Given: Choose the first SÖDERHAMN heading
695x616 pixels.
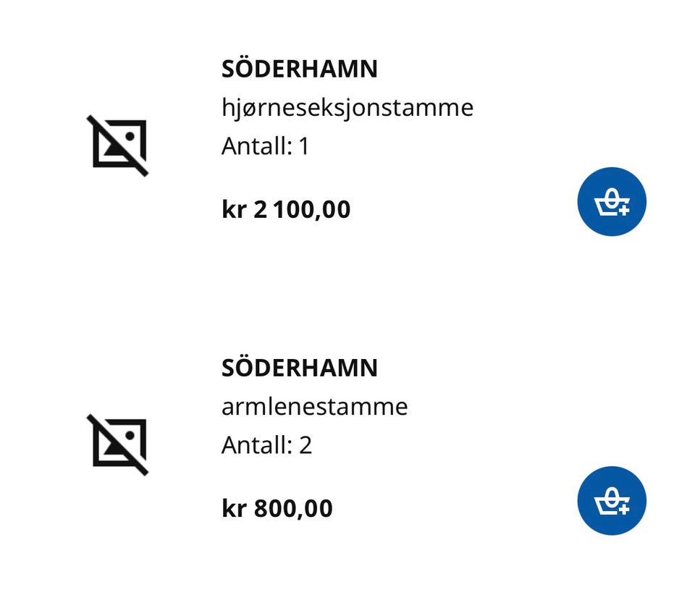Looking at the screenshot, I should [x=299, y=69].
